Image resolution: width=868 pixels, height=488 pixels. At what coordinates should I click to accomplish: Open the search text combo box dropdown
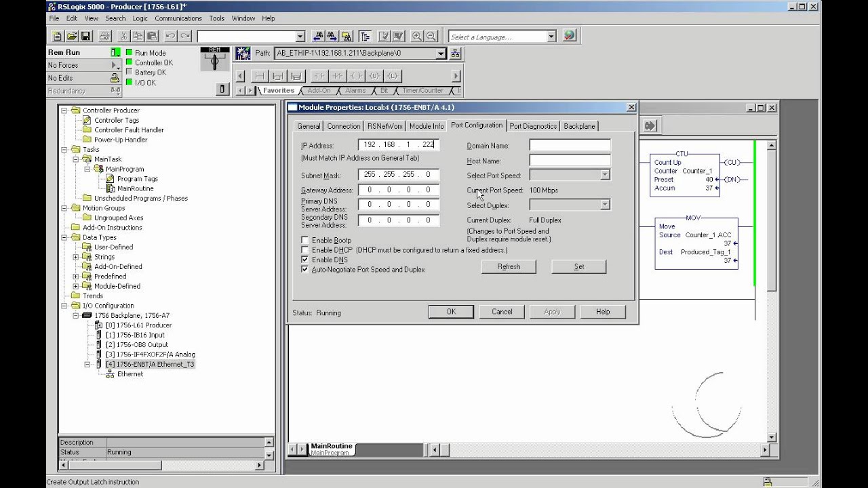(x=300, y=37)
